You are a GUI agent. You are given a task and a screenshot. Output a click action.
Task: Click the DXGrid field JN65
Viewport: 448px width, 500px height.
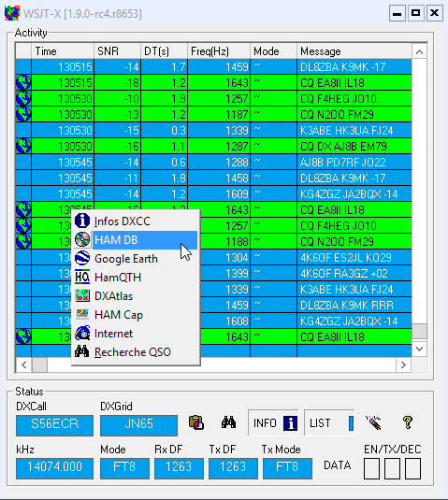(x=138, y=425)
